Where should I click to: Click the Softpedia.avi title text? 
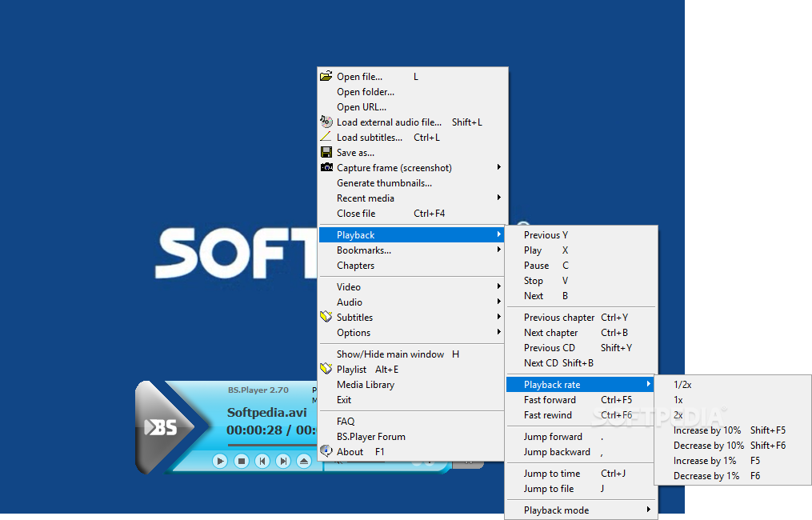(266, 413)
